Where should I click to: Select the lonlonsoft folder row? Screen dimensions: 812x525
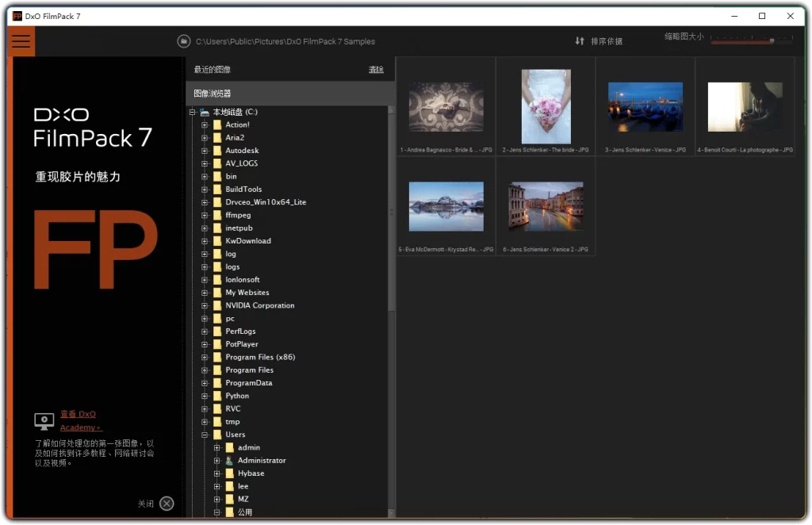pos(243,280)
